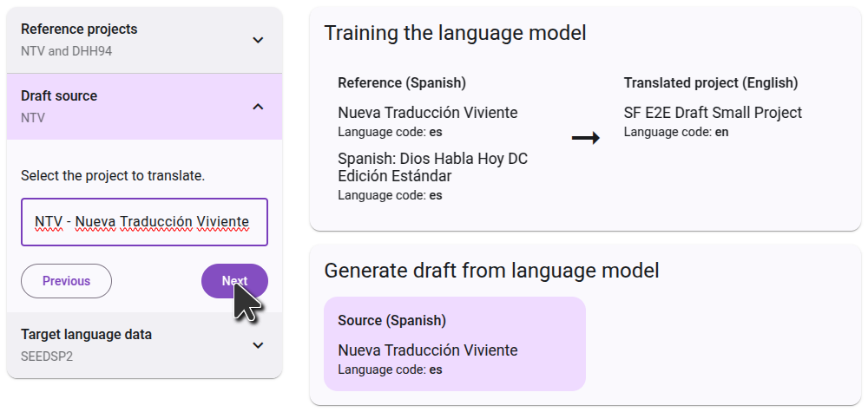Expand the Reference projects chevron

click(x=258, y=40)
